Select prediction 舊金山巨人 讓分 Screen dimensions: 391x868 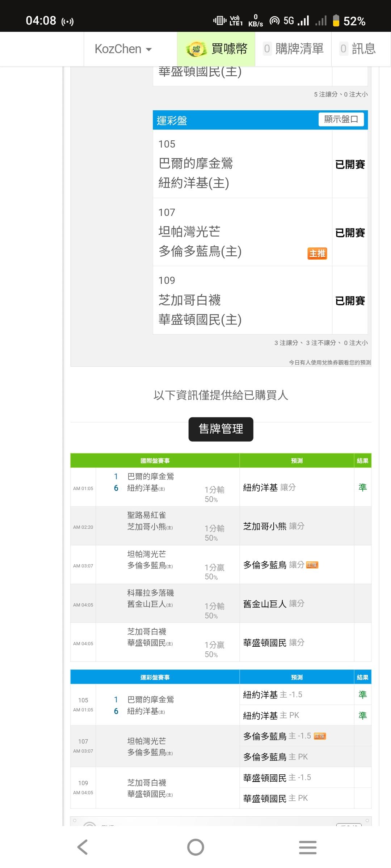click(x=274, y=604)
